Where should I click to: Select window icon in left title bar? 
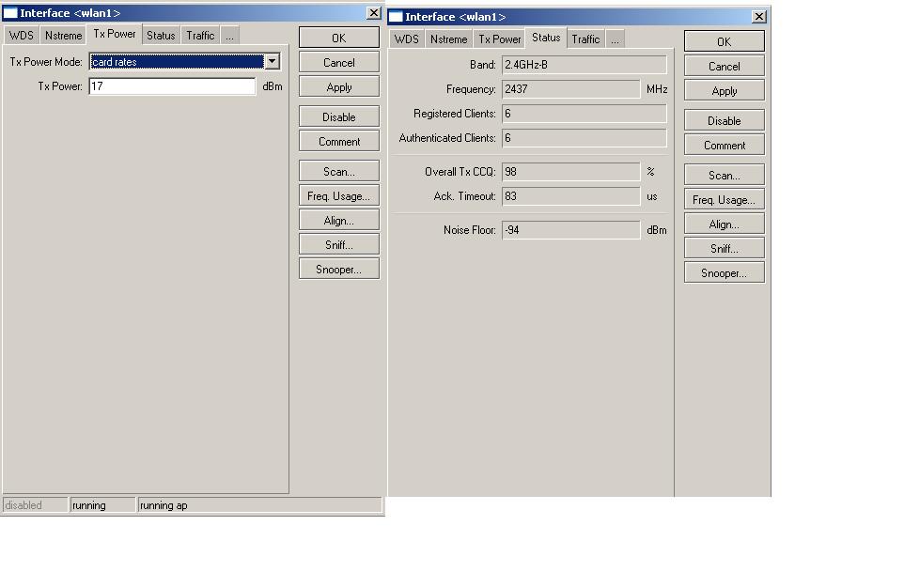click(x=10, y=13)
